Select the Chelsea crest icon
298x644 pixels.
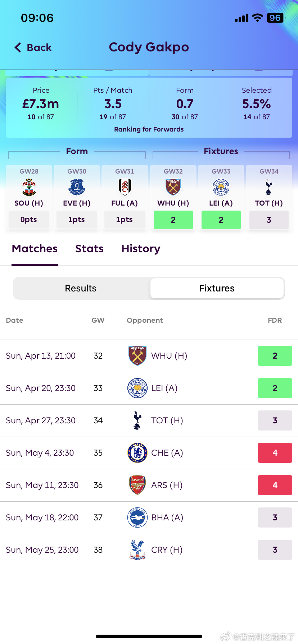coord(137,453)
